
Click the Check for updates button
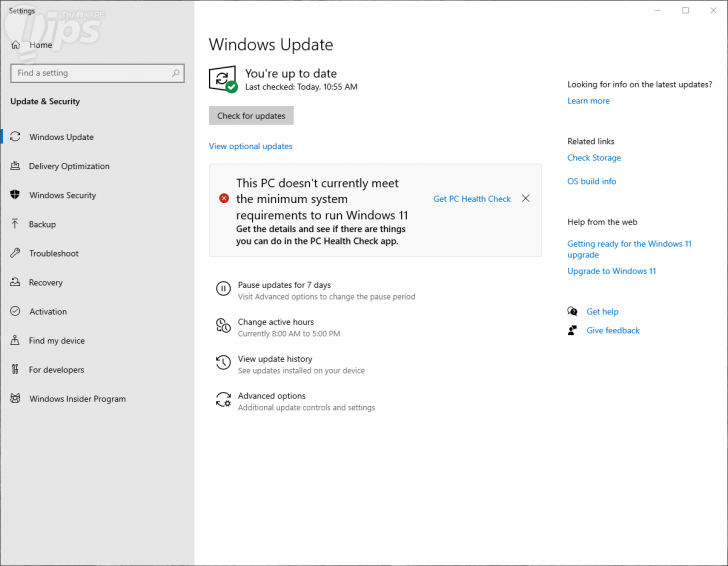click(x=251, y=116)
